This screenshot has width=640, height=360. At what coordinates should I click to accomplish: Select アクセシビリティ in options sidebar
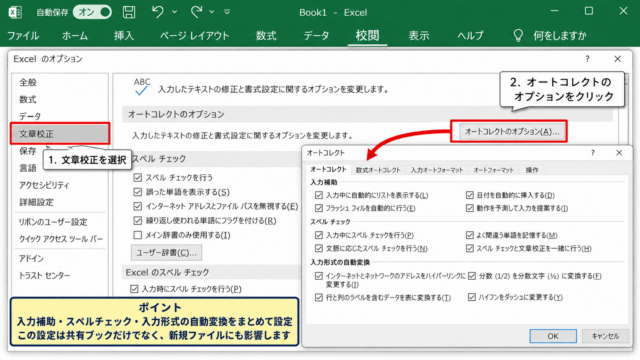pos(44,185)
